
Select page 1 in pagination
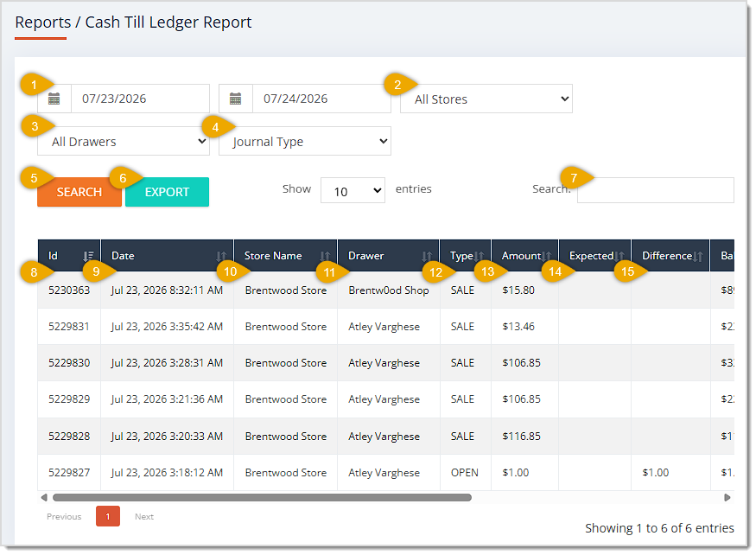tap(108, 516)
